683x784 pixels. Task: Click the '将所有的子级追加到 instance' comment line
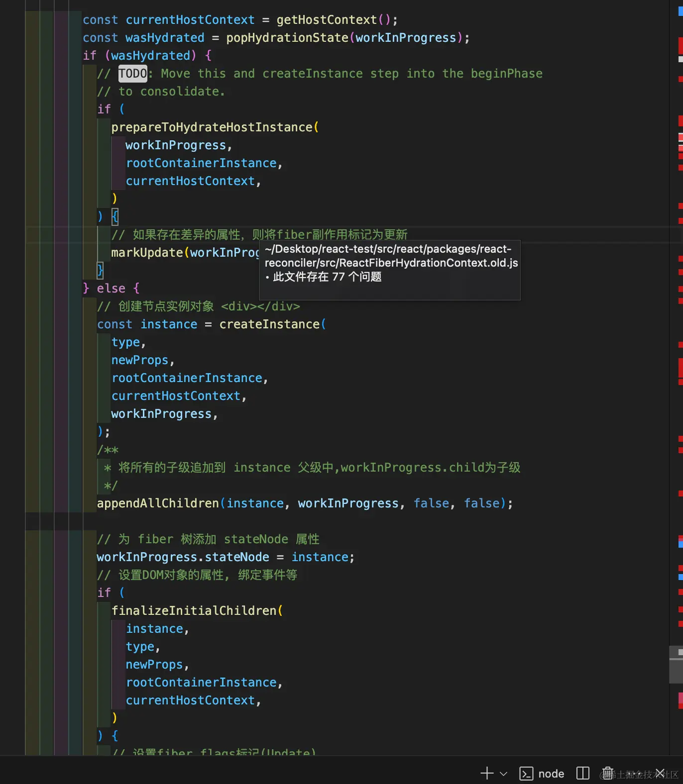312,468
